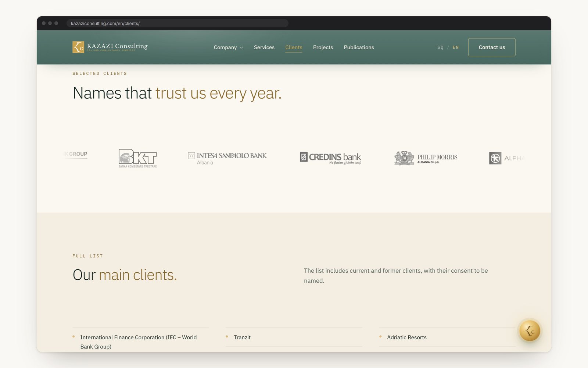Click the Intesa Sanpaolo Bank logo
Screen dimensions: 588x368
click(x=227, y=159)
